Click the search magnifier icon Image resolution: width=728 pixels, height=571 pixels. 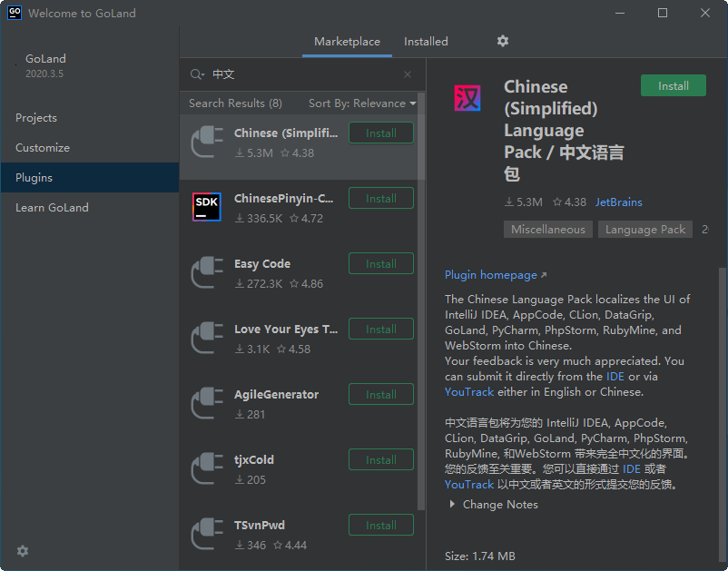click(x=197, y=74)
